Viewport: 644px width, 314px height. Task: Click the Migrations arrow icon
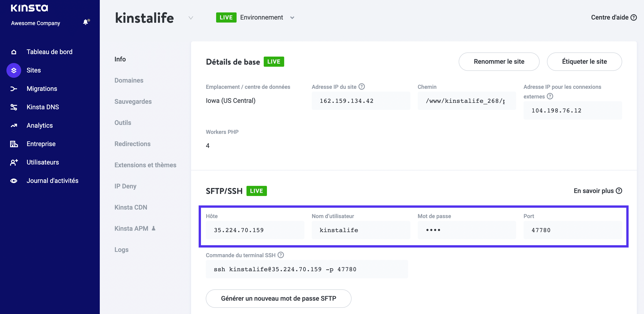coord(14,89)
